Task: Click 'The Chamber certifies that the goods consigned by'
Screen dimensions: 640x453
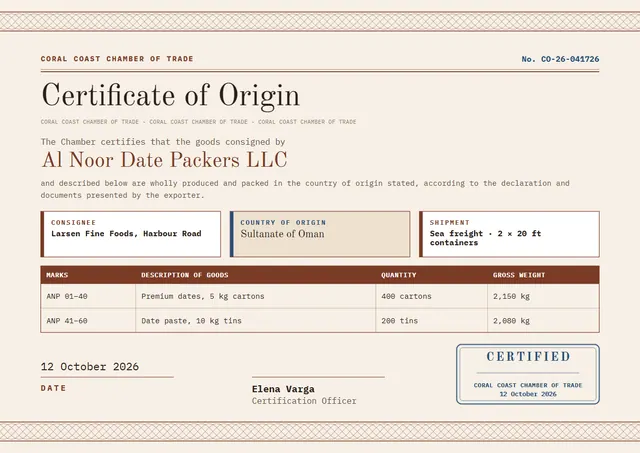Action: [x=163, y=142]
